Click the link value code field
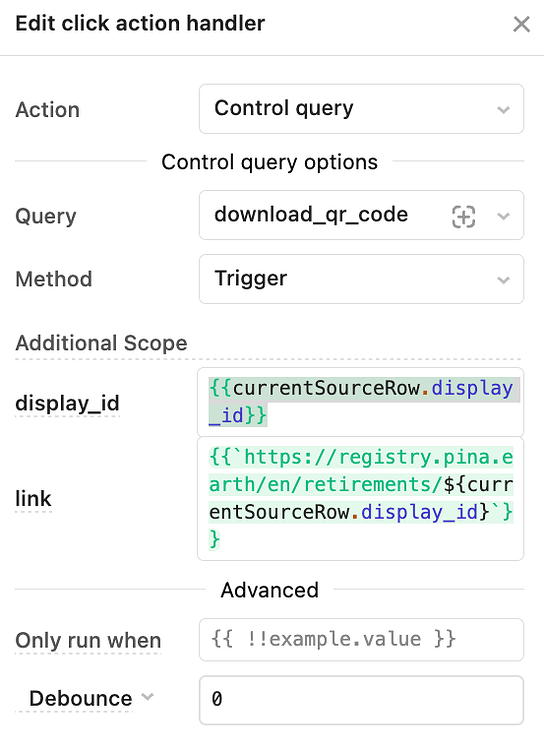This screenshot has height=750, width=544. pos(360,498)
